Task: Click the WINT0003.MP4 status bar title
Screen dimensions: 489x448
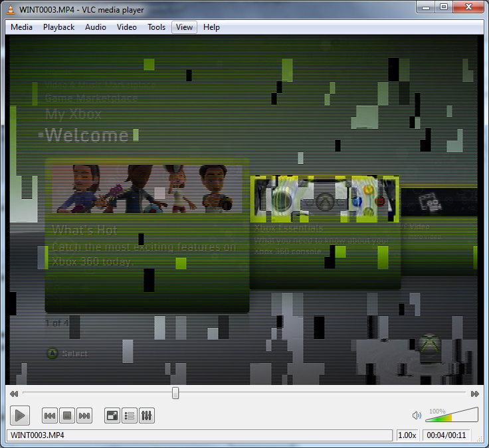Action: tap(199, 435)
